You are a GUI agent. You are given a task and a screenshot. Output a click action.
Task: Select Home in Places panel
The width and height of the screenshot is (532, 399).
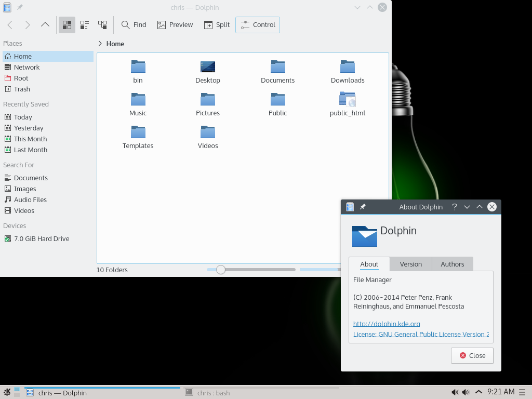click(48, 56)
